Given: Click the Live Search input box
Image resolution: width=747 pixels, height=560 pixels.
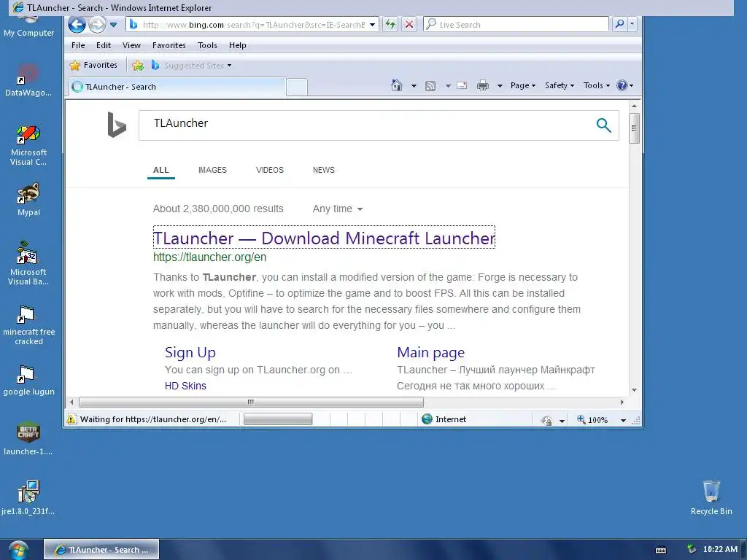Looking at the screenshot, I should pos(516,25).
